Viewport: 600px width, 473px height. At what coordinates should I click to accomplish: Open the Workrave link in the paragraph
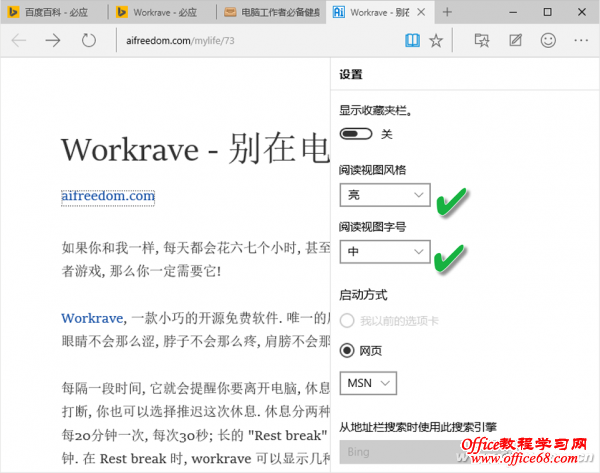click(x=92, y=318)
